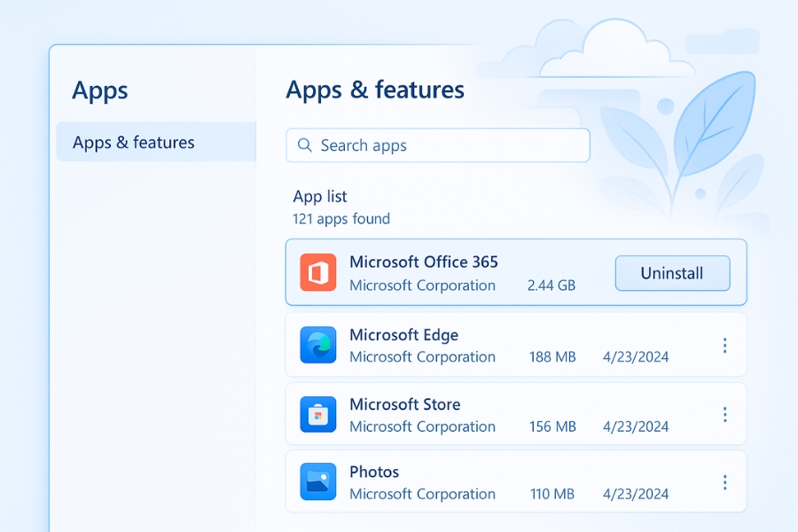798x532 pixels.
Task: Click the Apps heading in the sidebar
Action: pyautogui.click(x=99, y=90)
